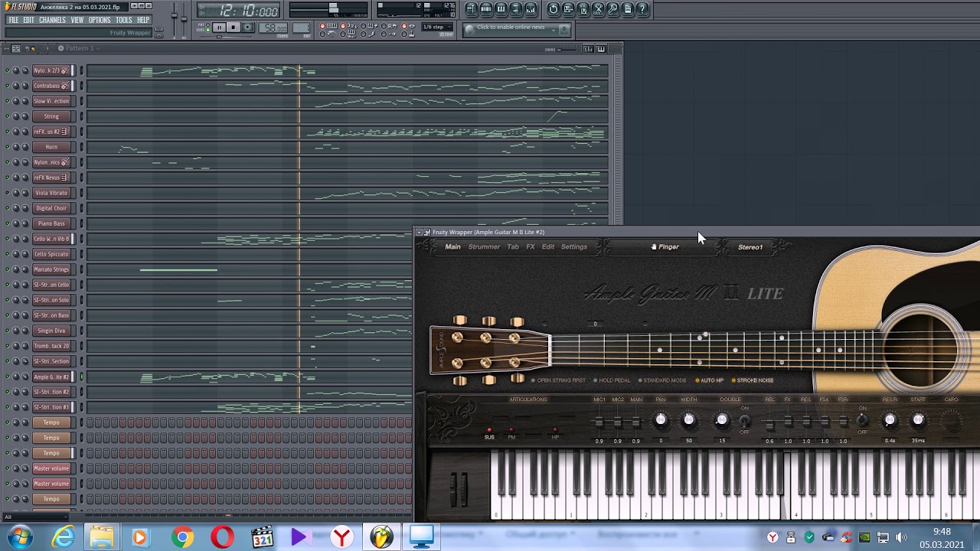Click the WIDTH knob in Ample Guitar
Image resolution: width=980 pixels, height=551 pixels.
coord(688,420)
